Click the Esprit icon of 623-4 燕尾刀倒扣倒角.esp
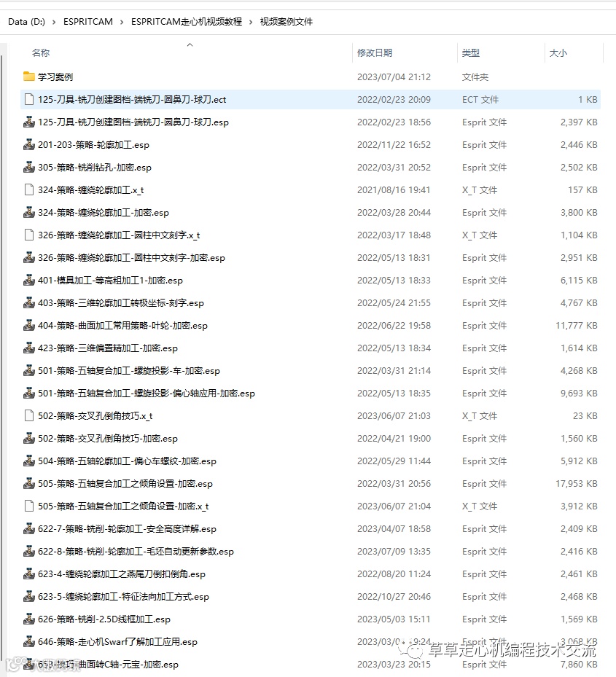Image resolution: width=616 pixels, height=677 pixels. coord(29,574)
